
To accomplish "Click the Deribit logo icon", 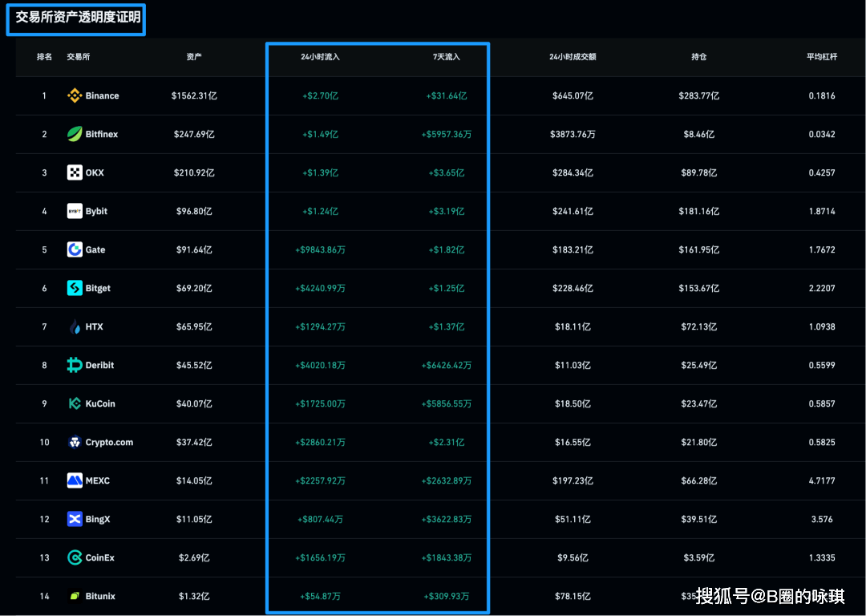I will [75, 365].
